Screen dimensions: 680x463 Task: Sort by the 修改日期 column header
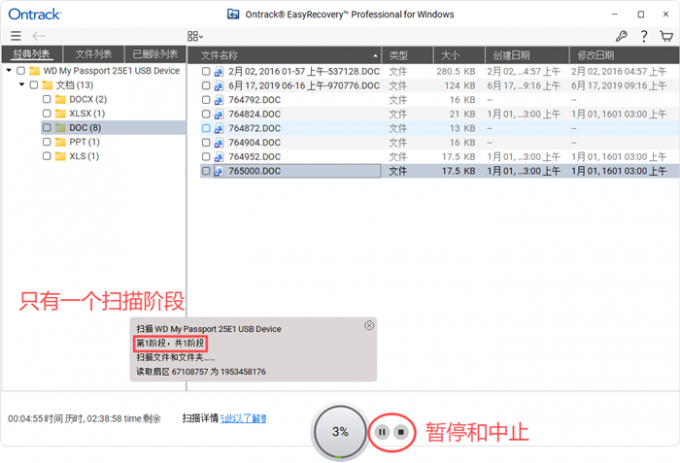[x=624, y=55]
